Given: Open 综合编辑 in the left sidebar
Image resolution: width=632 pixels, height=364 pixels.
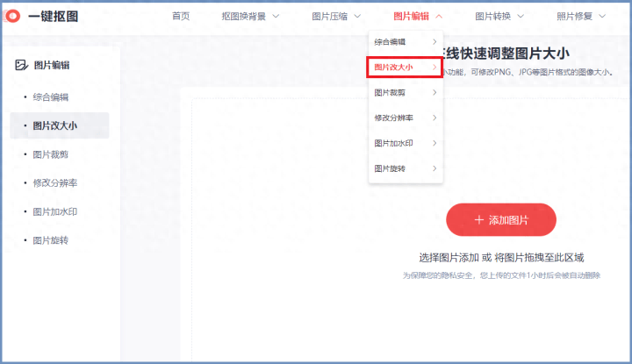Looking at the screenshot, I should (50, 97).
